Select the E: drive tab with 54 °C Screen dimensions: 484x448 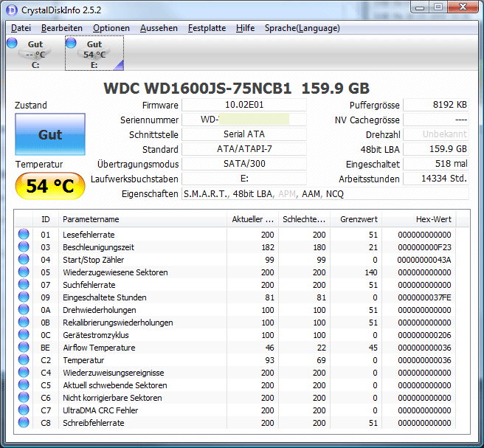point(94,53)
